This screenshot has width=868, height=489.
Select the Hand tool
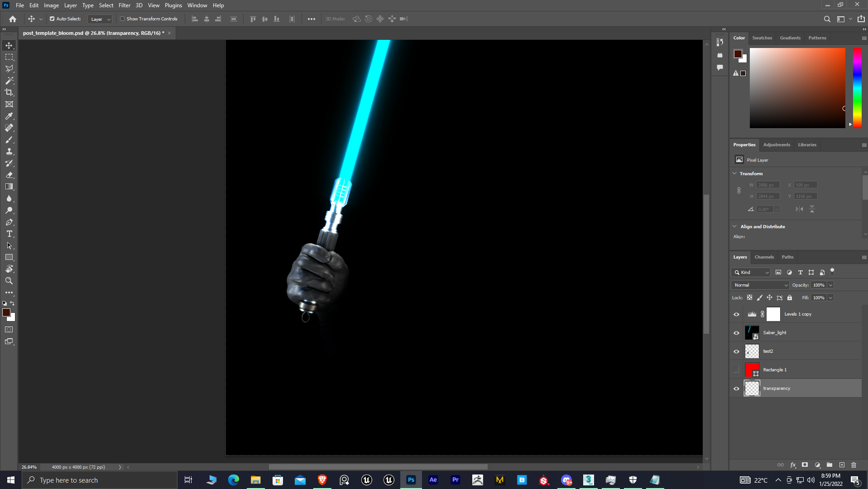(9, 269)
